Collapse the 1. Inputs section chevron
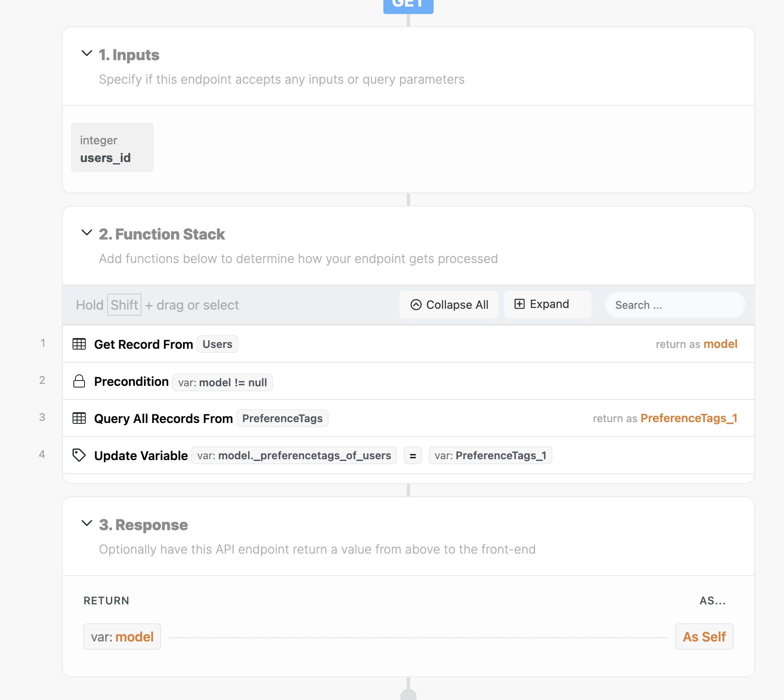Viewport: 784px width, 700px height. coord(87,54)
